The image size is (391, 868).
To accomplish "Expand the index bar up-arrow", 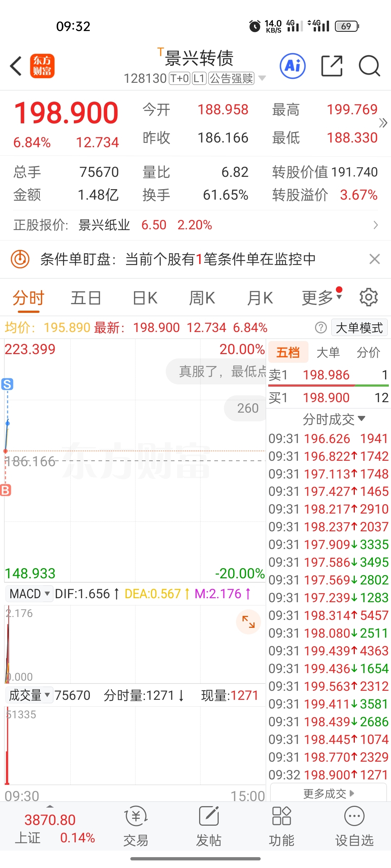I will 50,807.
